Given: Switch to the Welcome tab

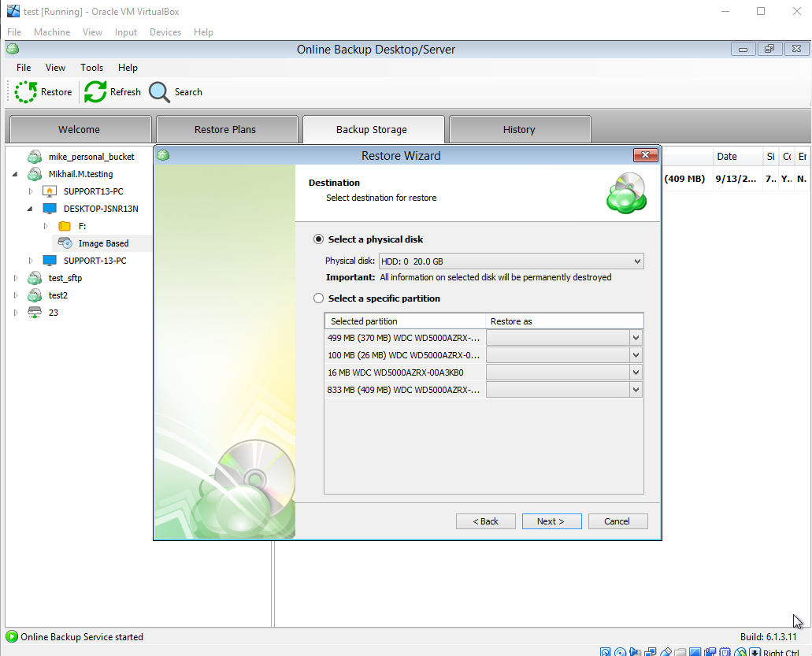Looking at the screenshot, I should pyautogui.click(x=80, y=129).
